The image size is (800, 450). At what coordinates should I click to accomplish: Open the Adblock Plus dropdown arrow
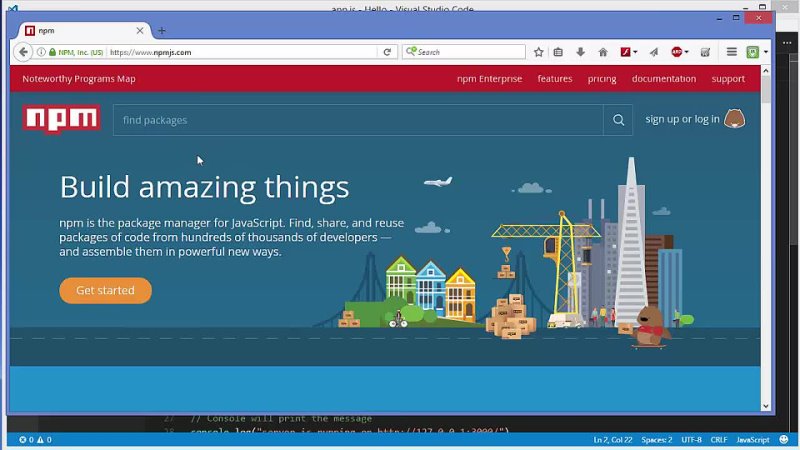click(687, 52)
